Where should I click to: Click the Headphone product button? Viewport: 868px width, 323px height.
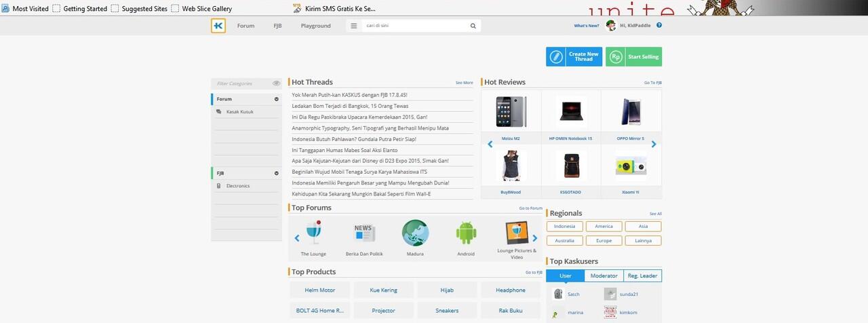[x=511, y=290]
